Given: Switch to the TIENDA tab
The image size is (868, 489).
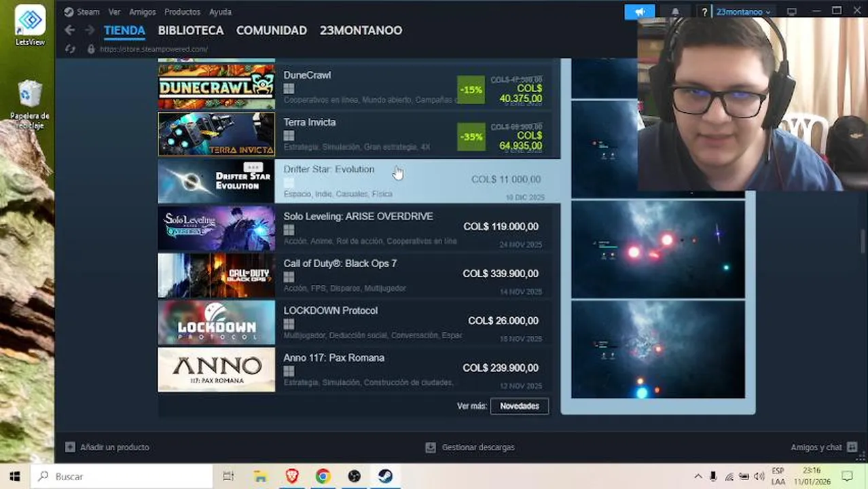Looking at the screenshot, I should (x=124, y=31).
